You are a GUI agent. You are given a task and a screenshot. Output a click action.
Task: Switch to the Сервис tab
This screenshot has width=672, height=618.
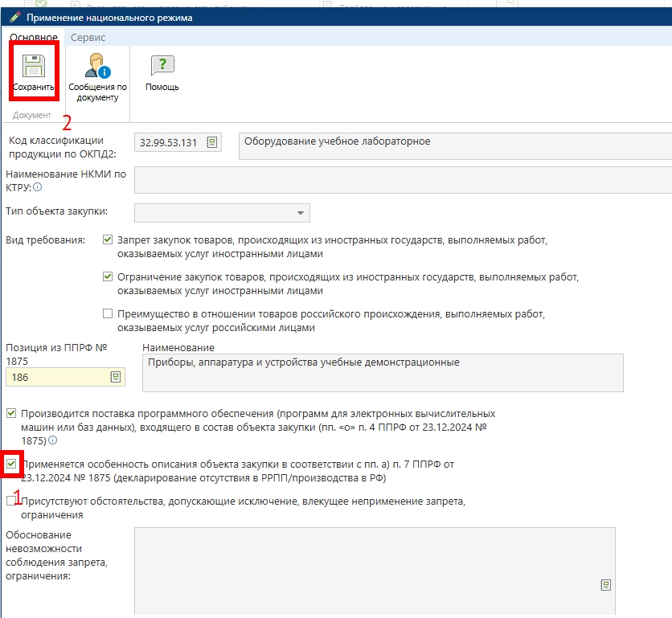pos(88,38)
